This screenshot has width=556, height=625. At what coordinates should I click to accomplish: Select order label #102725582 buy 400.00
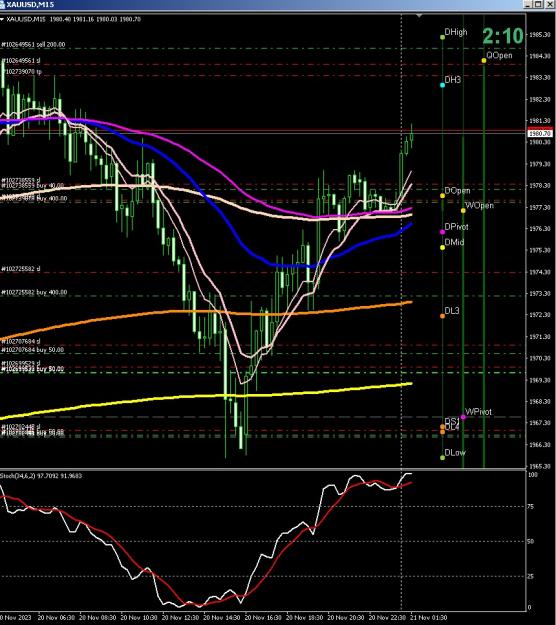(x=34, y=292)
